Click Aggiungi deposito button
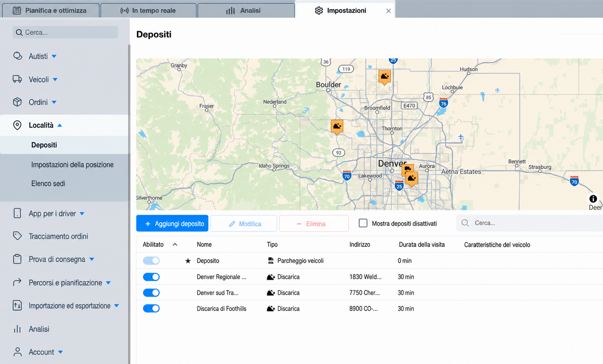The height and width of the screenshot is (364, 603). [172, 224]
